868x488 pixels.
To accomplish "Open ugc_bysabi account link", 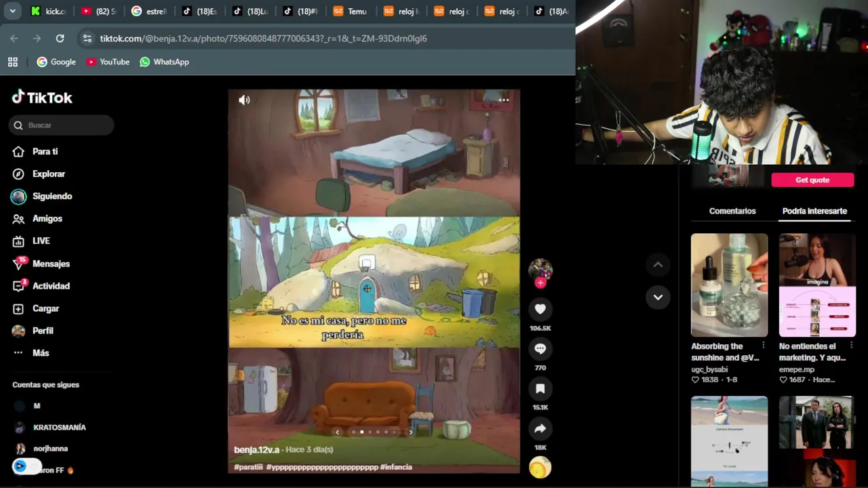I will coord(709,369).
